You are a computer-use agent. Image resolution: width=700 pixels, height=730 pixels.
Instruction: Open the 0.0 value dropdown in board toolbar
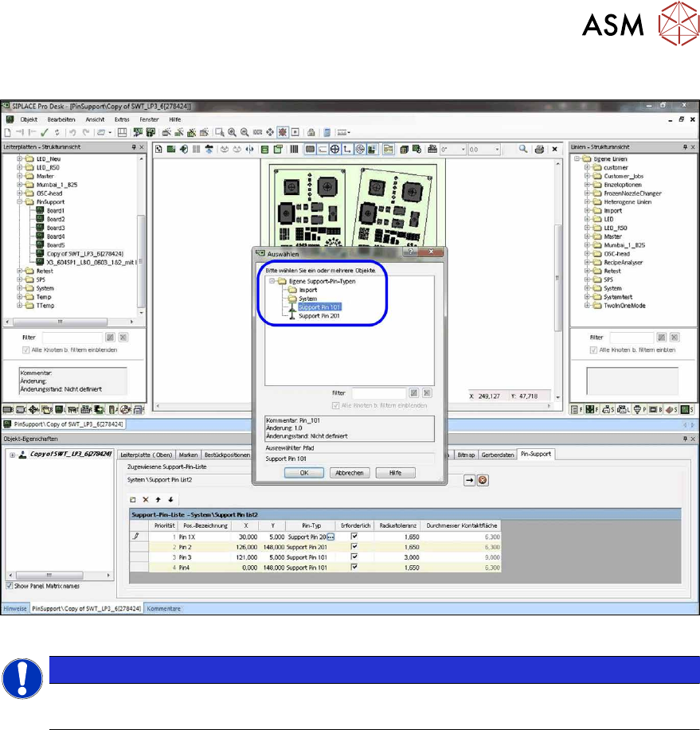[497, 150]
